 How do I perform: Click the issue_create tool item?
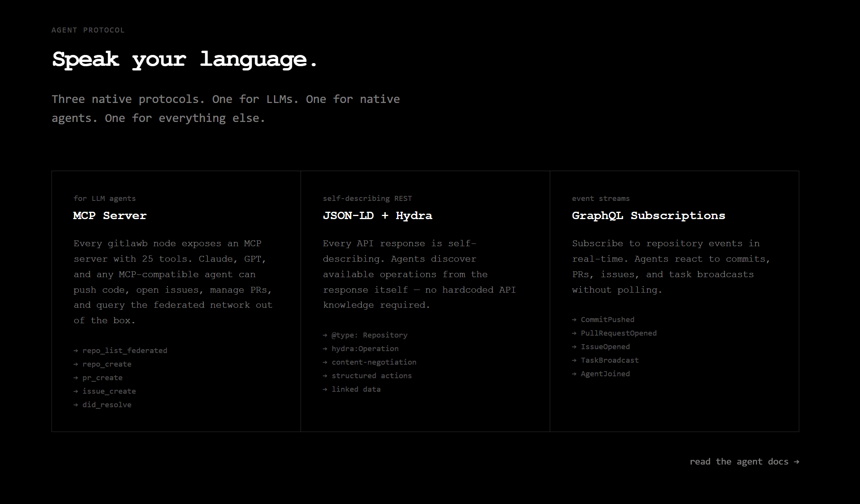click(109, 391)
